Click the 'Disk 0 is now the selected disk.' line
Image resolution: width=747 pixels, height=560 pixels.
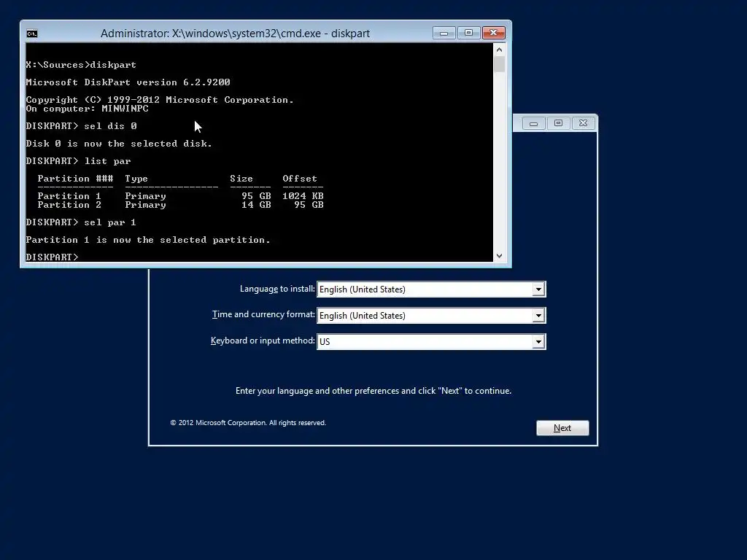pyautogui.click(x=119, y=144)
